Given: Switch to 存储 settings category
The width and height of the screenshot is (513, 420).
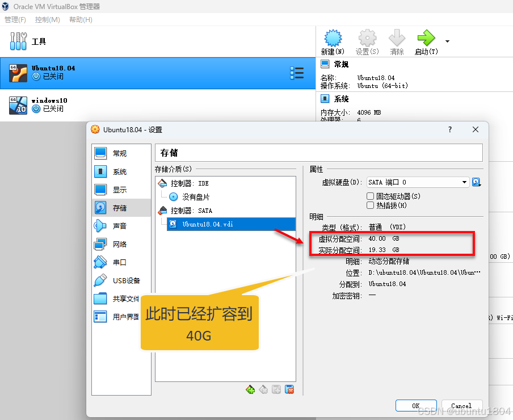Looking at the screenshot, I should [x=121, y=208].
